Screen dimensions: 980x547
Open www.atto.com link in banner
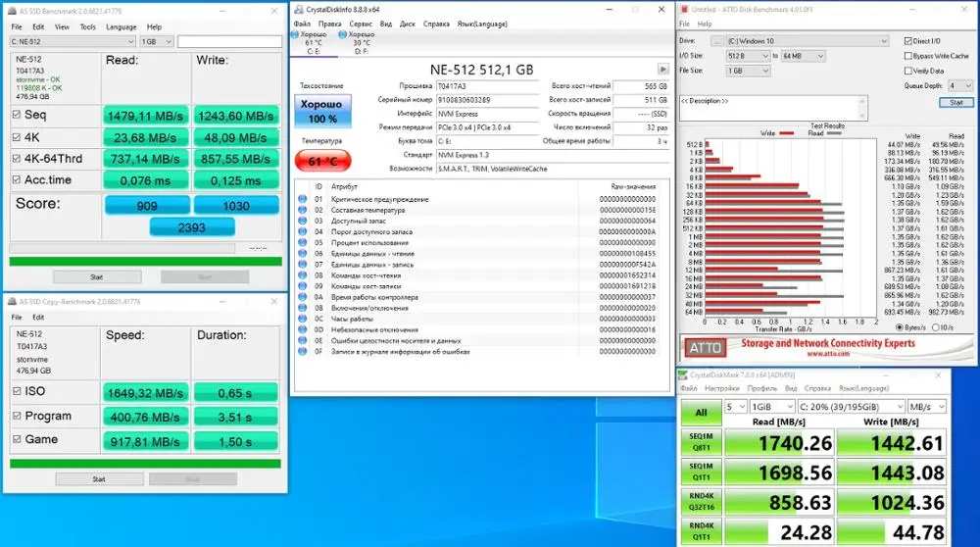click(x=828, y=354)
